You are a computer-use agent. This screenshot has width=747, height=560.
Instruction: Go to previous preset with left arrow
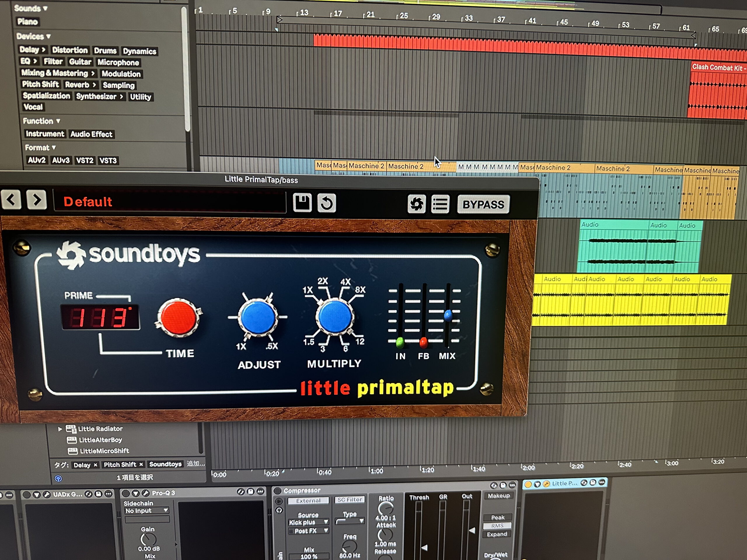11,199
